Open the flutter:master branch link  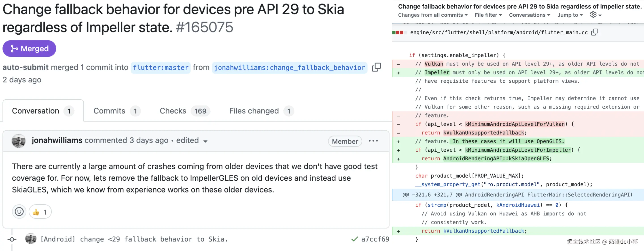pos(161,67)
